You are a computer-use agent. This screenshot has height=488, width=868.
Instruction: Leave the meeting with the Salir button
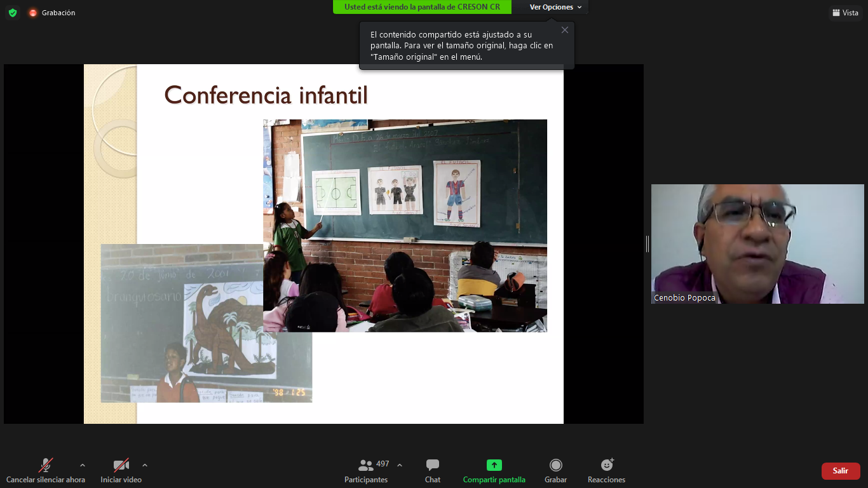(x=840, y=471)
